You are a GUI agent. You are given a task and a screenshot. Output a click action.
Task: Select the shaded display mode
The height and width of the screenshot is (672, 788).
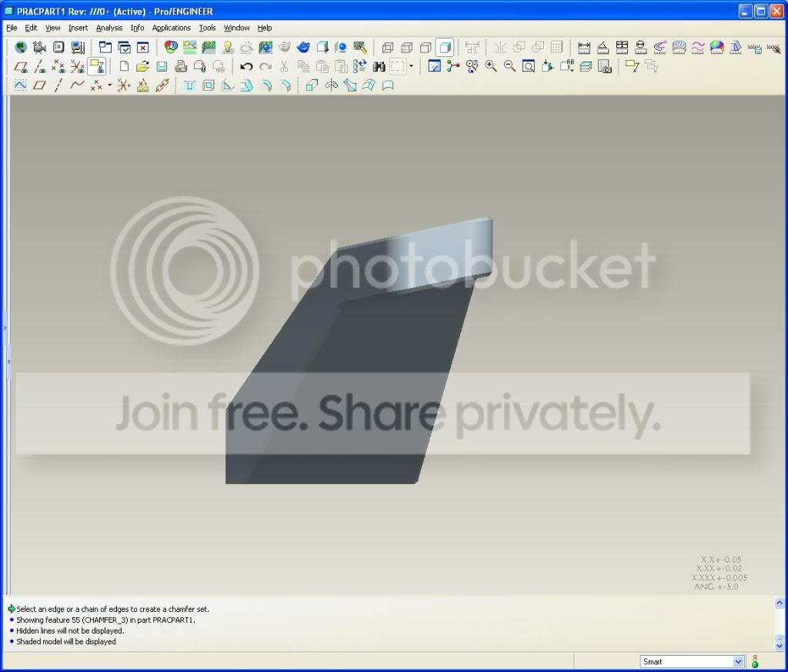click(445, 48)
